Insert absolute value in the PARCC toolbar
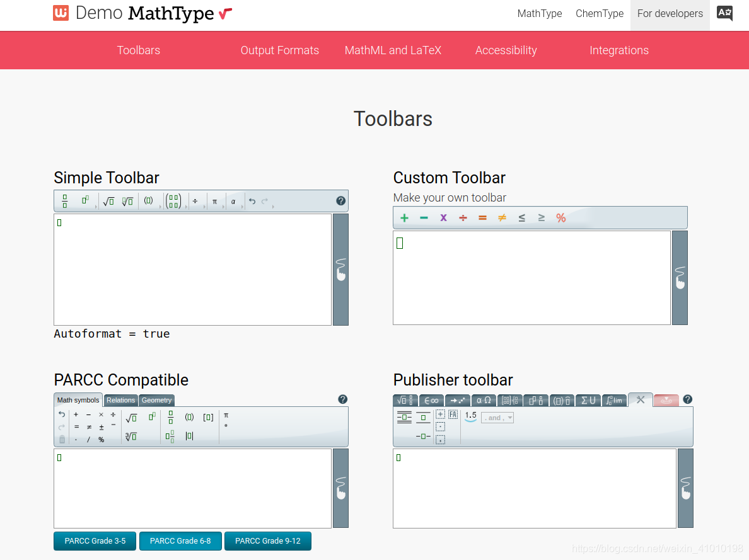This screenshot has height=560, width=749. point(189,436)
